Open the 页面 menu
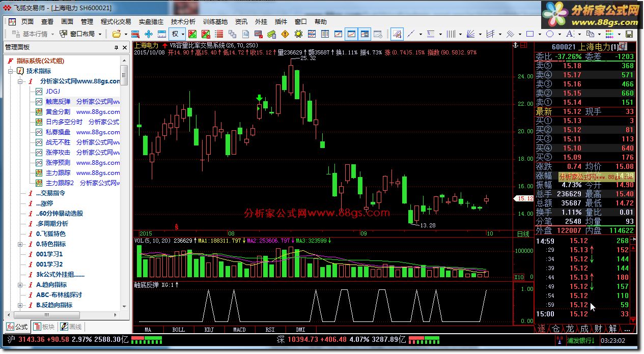 click(27, 21)
